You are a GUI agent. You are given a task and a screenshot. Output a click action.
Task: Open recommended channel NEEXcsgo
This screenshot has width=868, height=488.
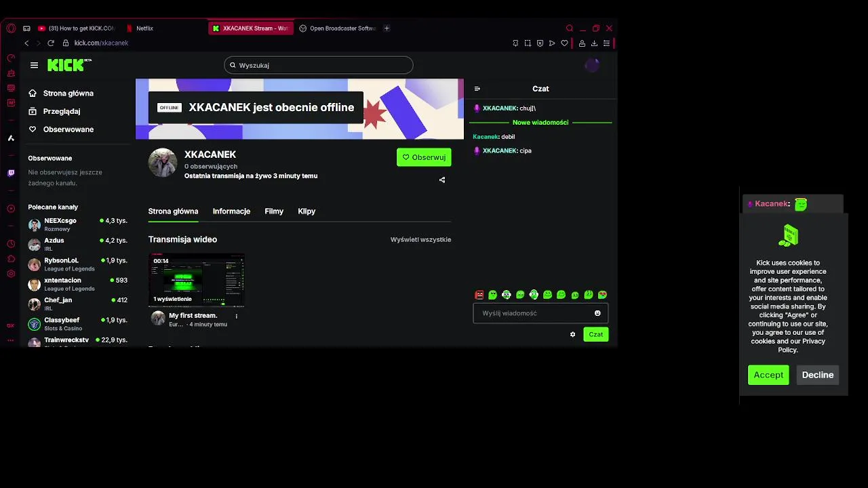[x=77, y=224]
